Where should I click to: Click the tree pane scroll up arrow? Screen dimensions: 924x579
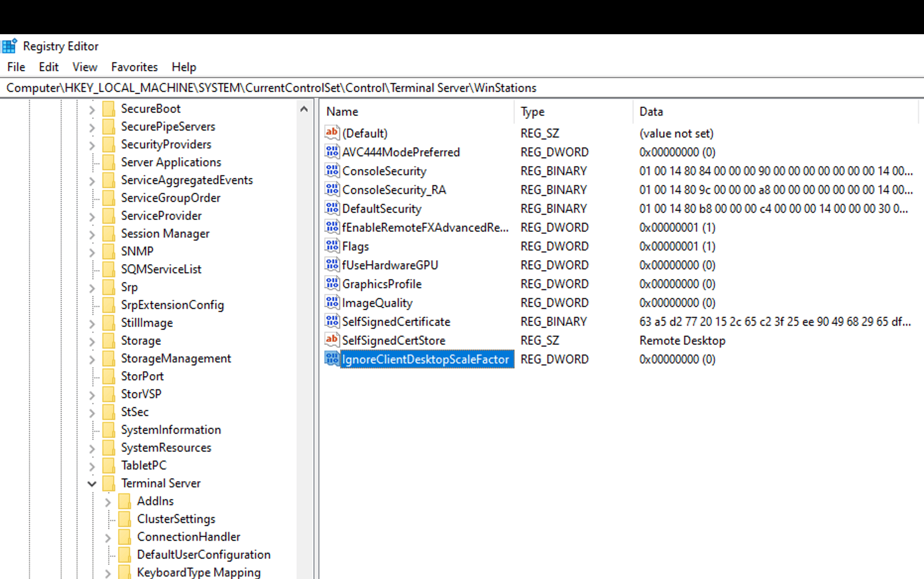click(304, 109)
